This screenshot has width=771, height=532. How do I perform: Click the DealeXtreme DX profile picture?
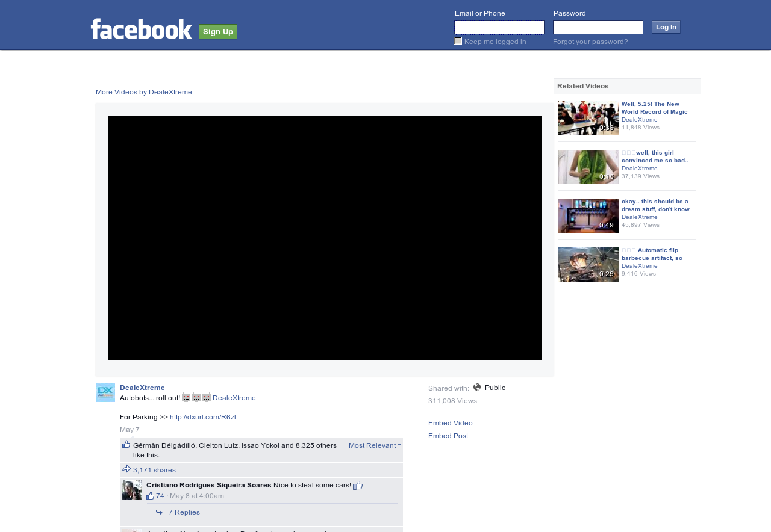[105, 392]
